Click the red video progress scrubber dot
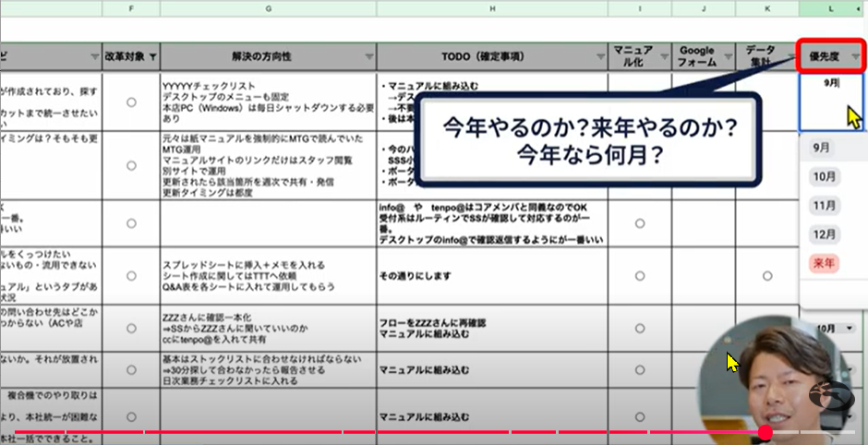The height and width of the screenshot is (445, 868). pos(765,432)
